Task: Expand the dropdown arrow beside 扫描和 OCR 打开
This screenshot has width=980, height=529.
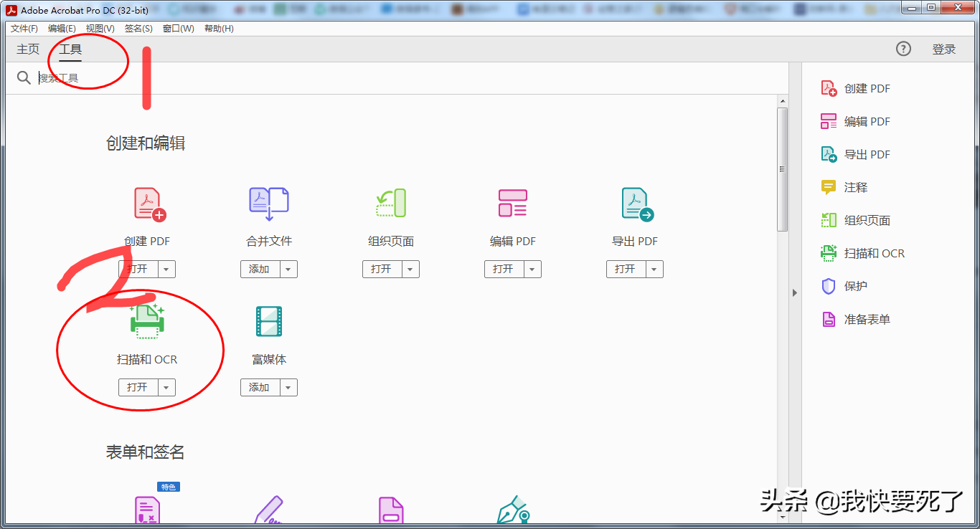Action: click(x=166, y=387)
